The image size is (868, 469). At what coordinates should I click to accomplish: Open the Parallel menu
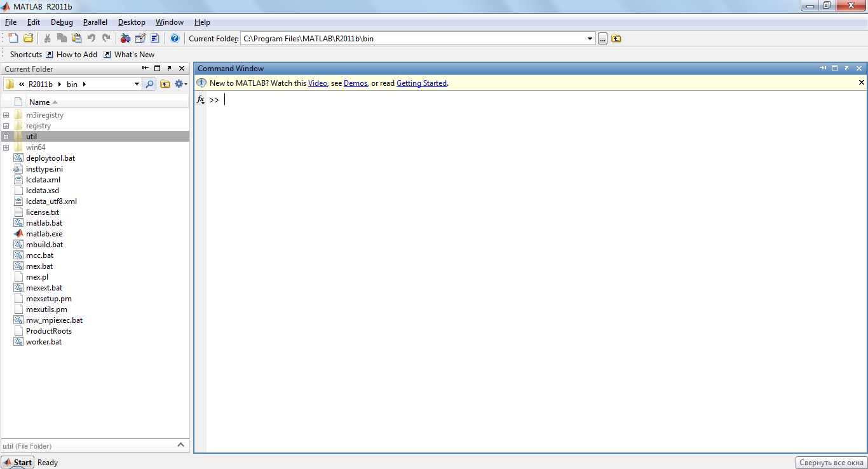[95, 22]
